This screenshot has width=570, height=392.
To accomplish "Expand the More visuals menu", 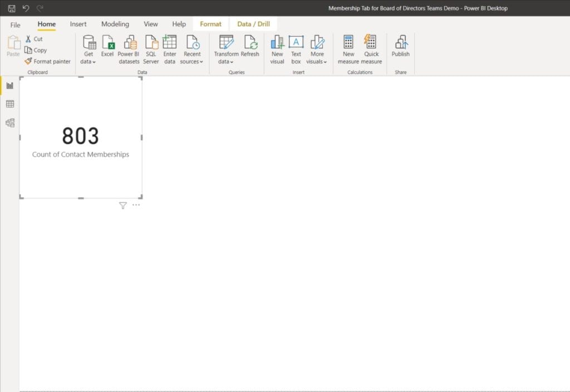I will click(317, 49).
